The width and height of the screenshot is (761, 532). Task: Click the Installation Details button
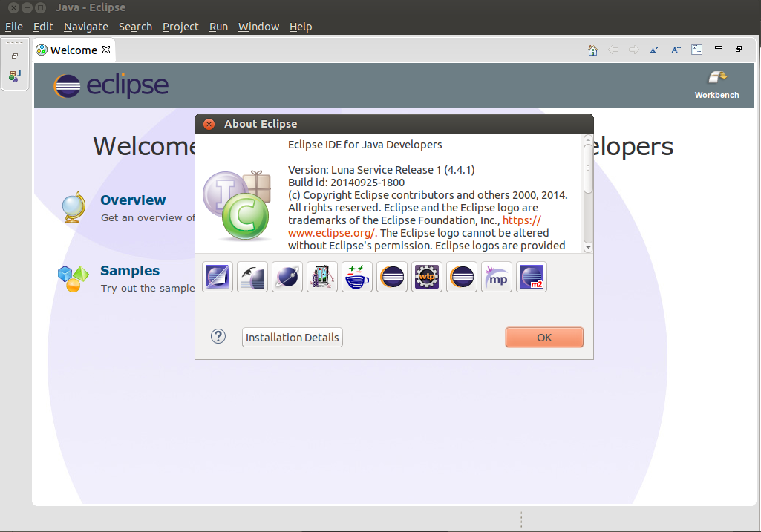[x=293, y=337]
